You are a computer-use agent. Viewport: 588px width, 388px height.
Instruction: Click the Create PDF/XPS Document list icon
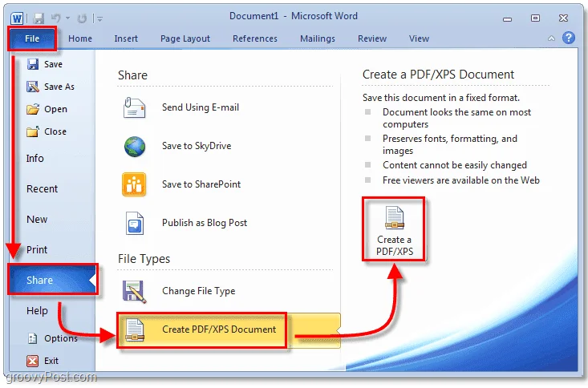(134, 329)
